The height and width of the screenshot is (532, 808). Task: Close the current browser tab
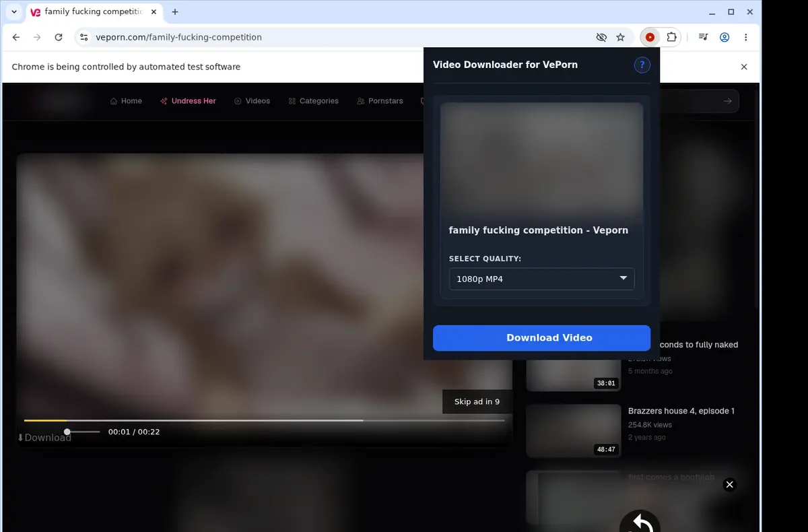(154, 12)
